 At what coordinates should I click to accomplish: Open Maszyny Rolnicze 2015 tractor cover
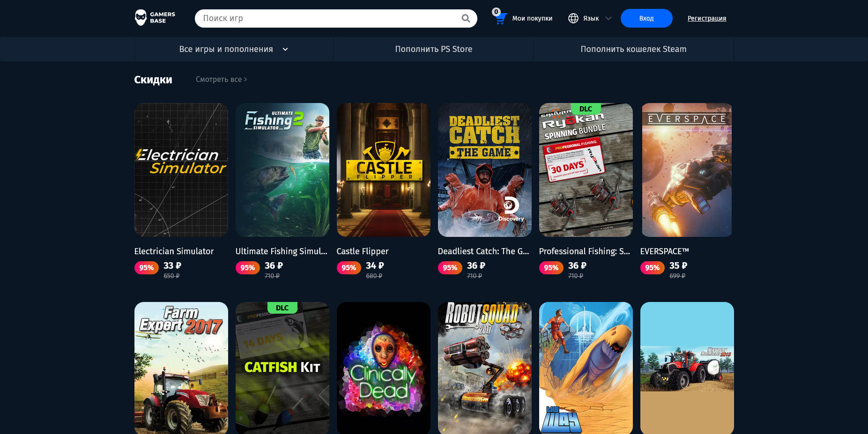(687, 368)
